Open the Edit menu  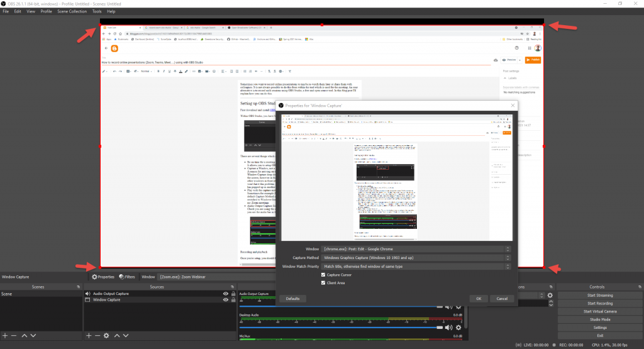click(18, 11)
